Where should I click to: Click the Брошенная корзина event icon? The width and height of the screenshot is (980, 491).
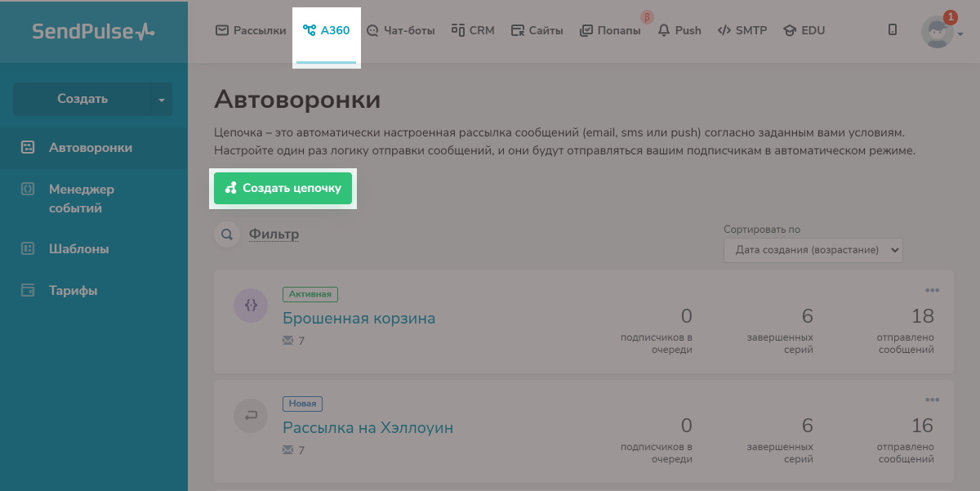pyautogui.click(x=251, y=305)
